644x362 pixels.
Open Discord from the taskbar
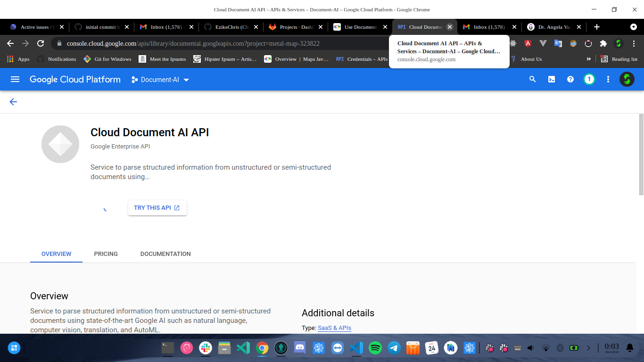click(x=300, y=348)
